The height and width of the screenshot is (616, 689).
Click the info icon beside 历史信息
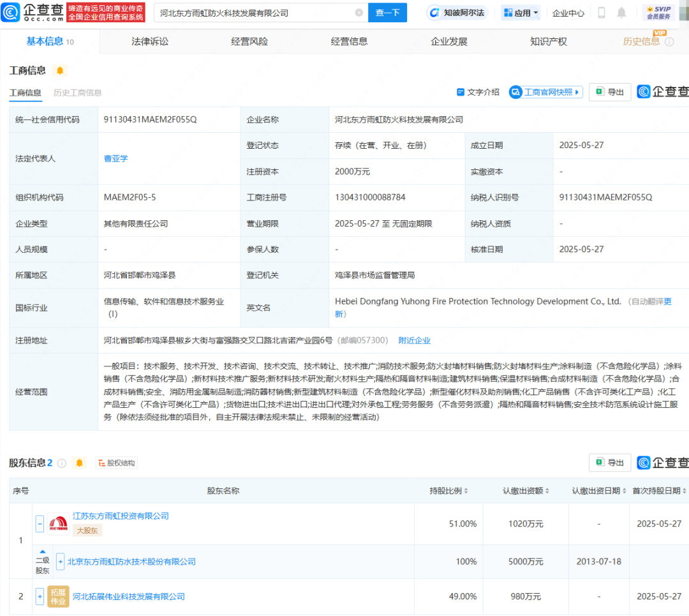(669, 41)
